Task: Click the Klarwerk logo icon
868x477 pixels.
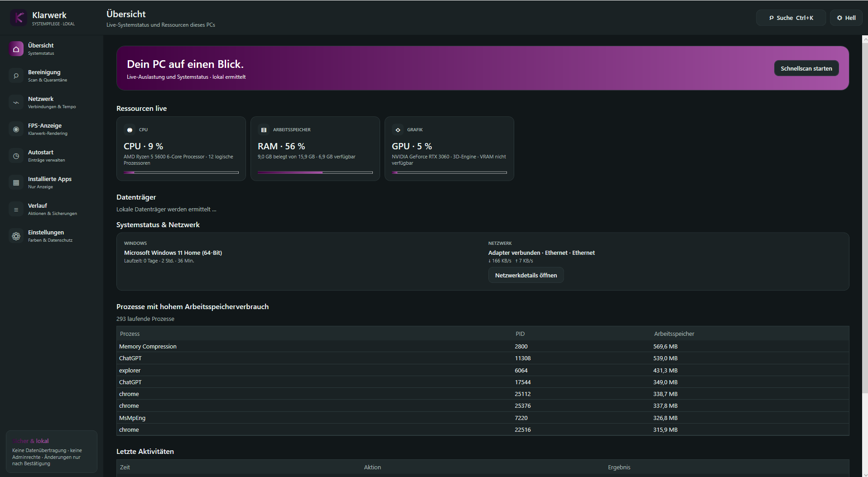Action: pyautogui.click(x=19, y=18)
